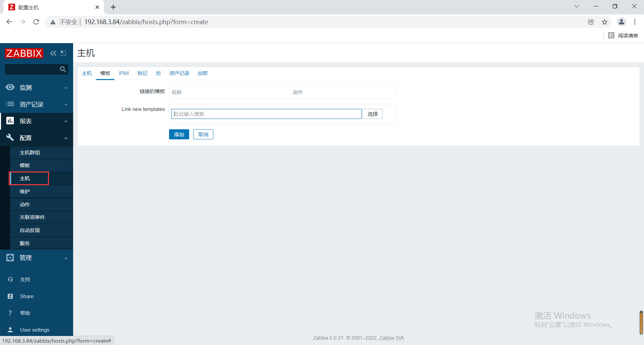Open the 阅读清单 reading list
The height and width of the screenshot is (345, 644).
(623, 36)
